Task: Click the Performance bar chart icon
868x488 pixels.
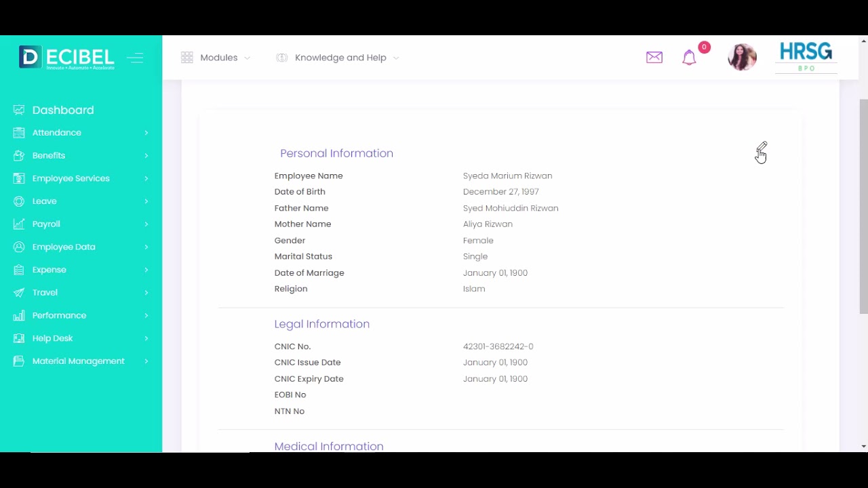Action: click(x=19, y=315)
